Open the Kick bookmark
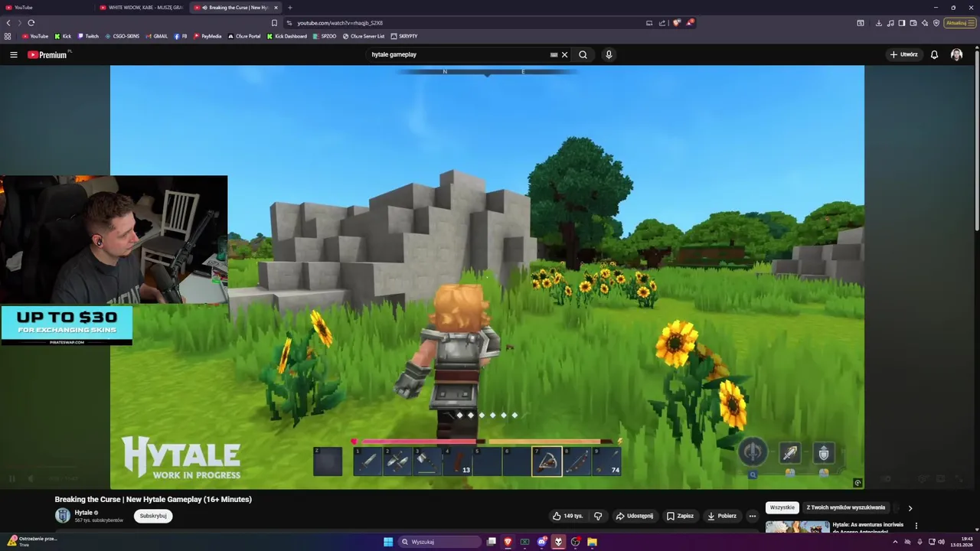The image size is (980, 551). 63,36
